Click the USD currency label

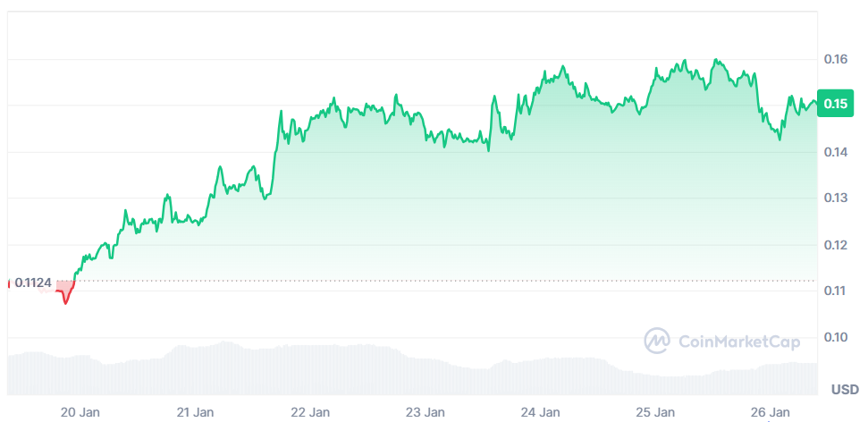(x=844, y=389)
